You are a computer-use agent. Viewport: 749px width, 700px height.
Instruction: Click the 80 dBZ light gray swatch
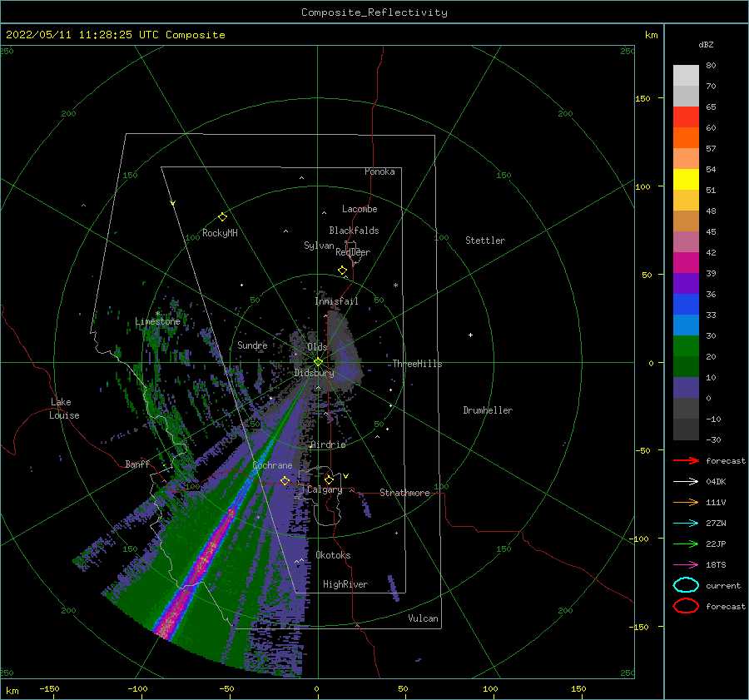(x=686, y=75)
